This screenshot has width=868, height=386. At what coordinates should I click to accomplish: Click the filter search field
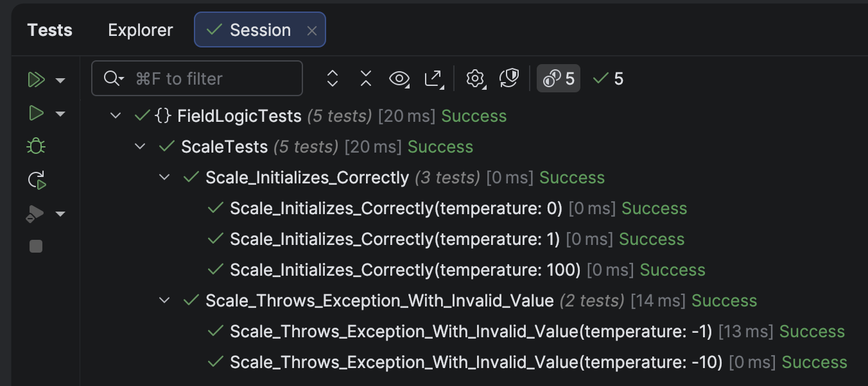pyautogui.click(x=197, y=78)
